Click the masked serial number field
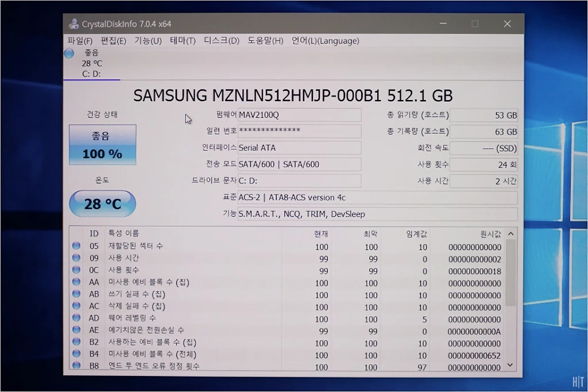 (299, 131)
